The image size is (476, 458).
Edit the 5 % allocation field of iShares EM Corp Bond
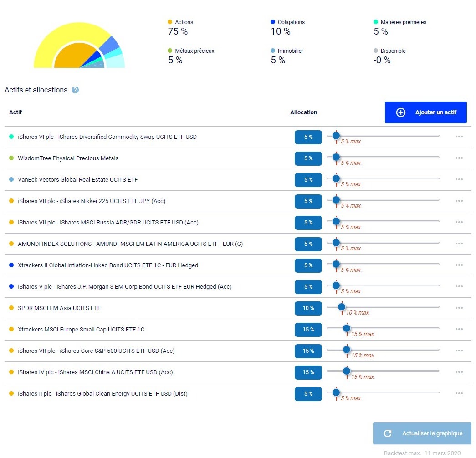[x=308, y=287]
